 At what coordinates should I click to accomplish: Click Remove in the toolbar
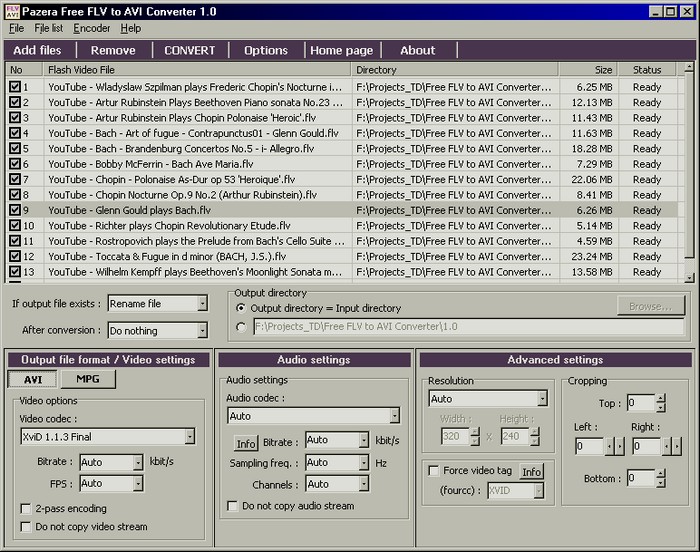113,50
